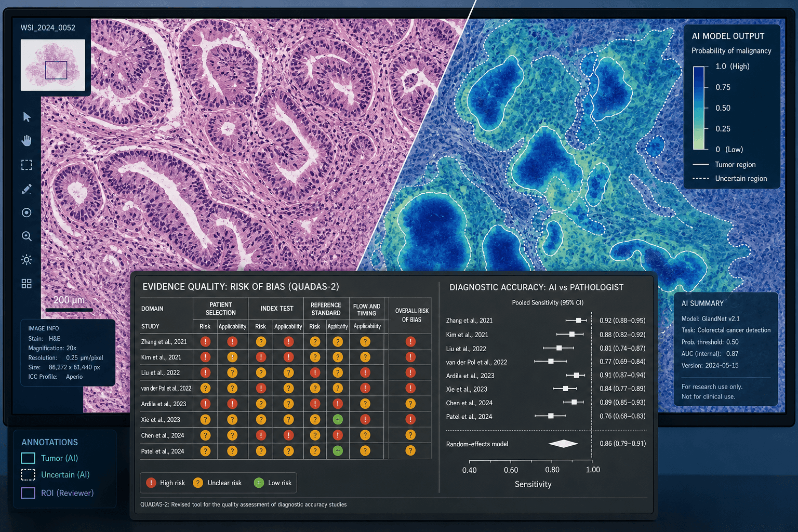Image resolution: width=798 pixels, height=532 pixels.
Task: Select the circular target point tool
Action: (x=26, y=212)
